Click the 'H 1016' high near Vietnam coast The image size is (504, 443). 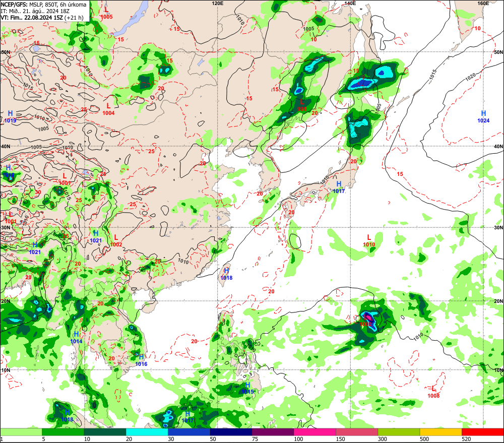point(141,360)
